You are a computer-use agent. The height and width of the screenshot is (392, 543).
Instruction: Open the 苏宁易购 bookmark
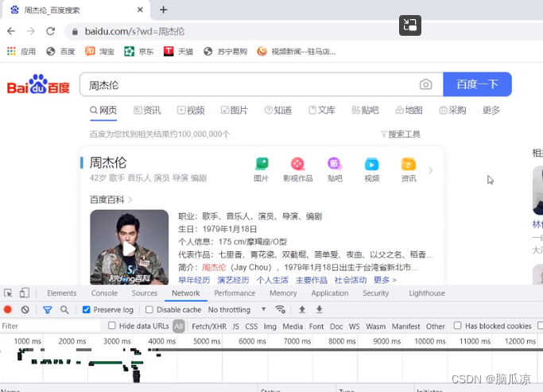pyautogui.click(x=226, y=52)
